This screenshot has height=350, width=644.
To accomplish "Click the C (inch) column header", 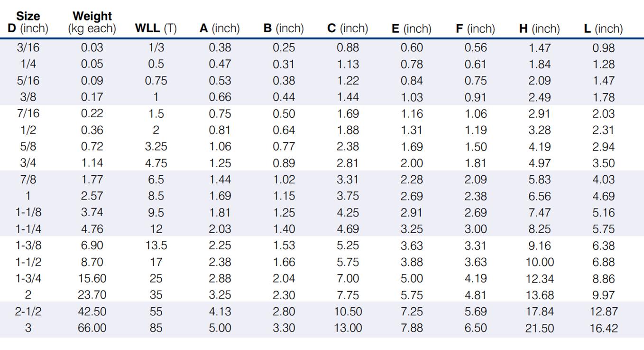I will [x=348, y=28].
